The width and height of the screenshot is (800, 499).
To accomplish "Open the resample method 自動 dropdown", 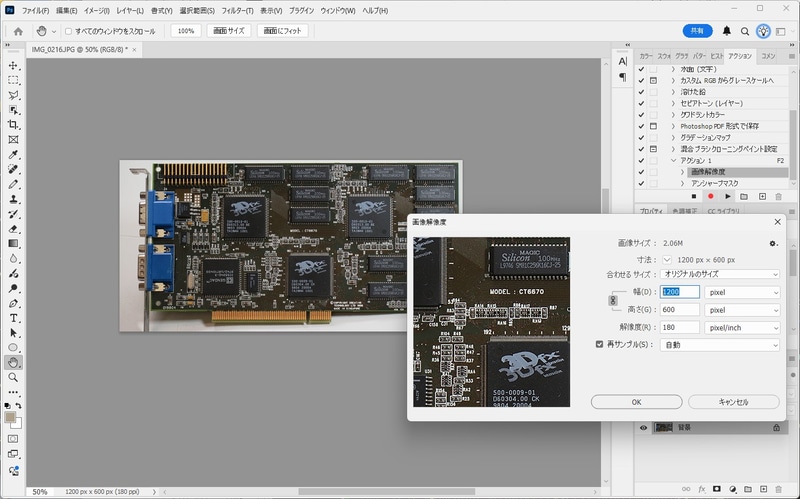I will 719,345.
